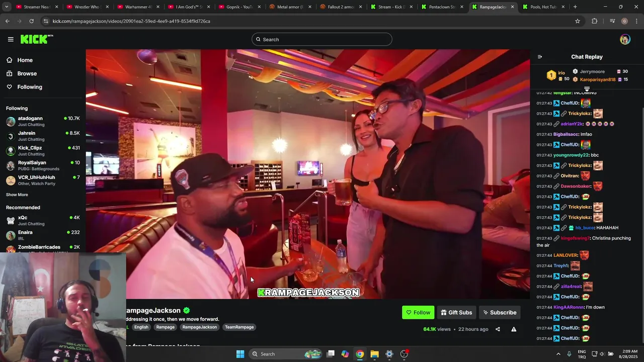Open the browser extensions menu
The height and width of the screenshot is (362, 644).
pyautogui.click(x=595, y=21)
